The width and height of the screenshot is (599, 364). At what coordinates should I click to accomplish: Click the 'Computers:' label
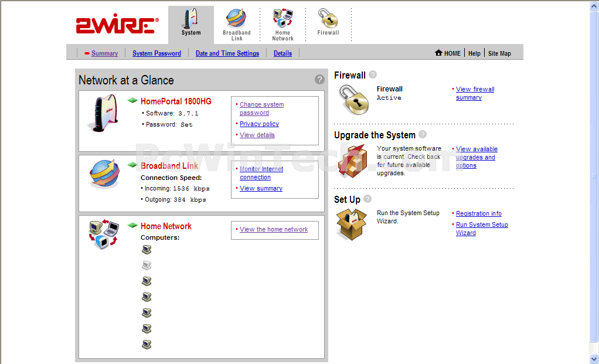pos(160,237)
